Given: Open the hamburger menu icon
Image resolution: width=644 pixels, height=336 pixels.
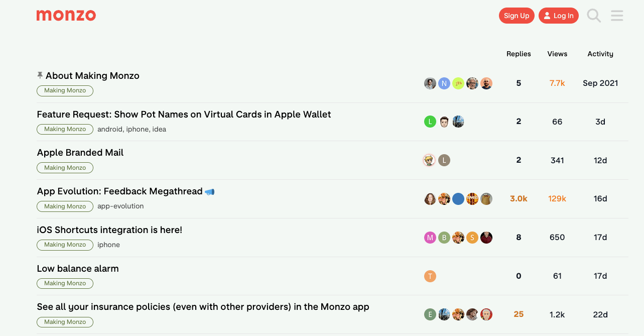Looking at the screenshot, I should [617, 16].
